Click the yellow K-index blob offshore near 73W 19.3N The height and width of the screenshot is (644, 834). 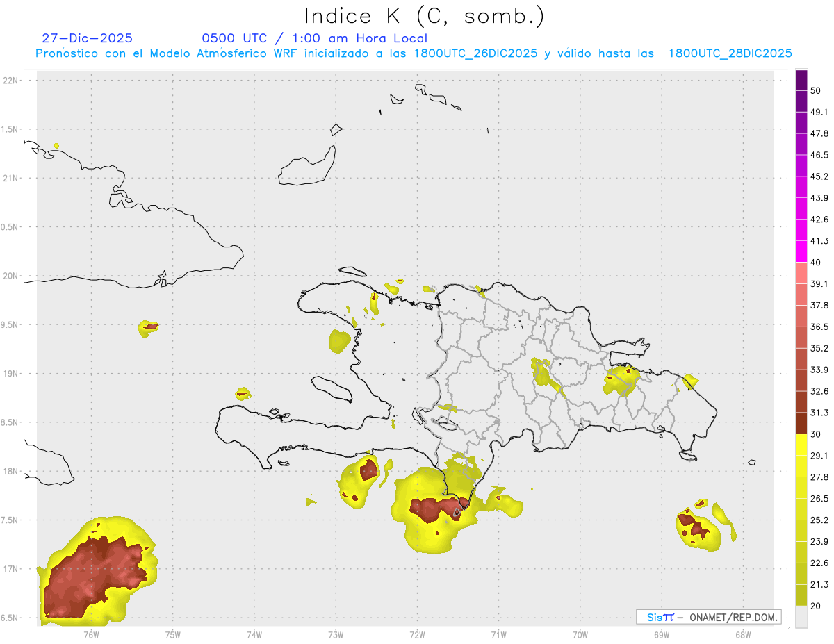point(339,341)
